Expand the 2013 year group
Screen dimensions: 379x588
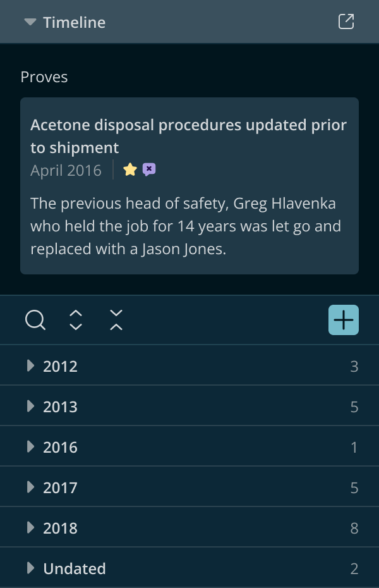tap(189, 406)
